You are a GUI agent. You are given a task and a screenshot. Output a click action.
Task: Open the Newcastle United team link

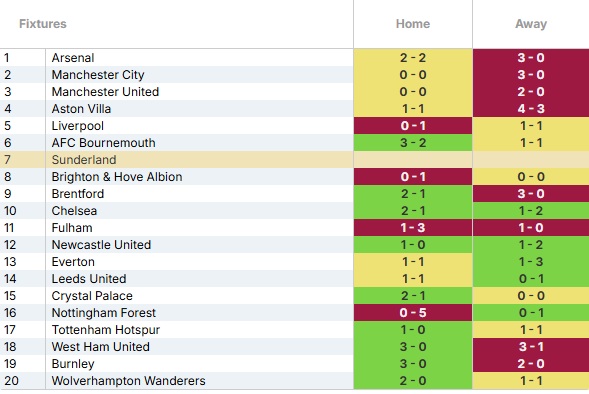coord(101,245)
